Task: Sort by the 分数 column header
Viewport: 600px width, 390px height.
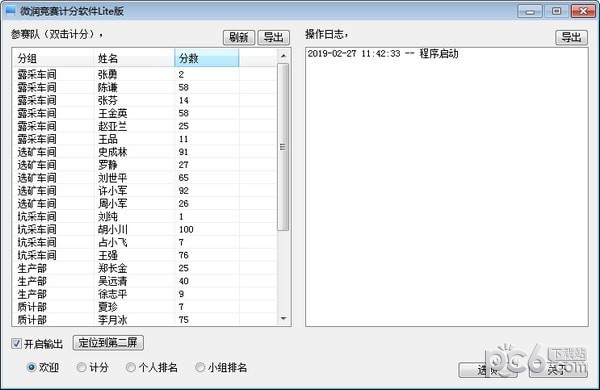Action: coord(207,58)
